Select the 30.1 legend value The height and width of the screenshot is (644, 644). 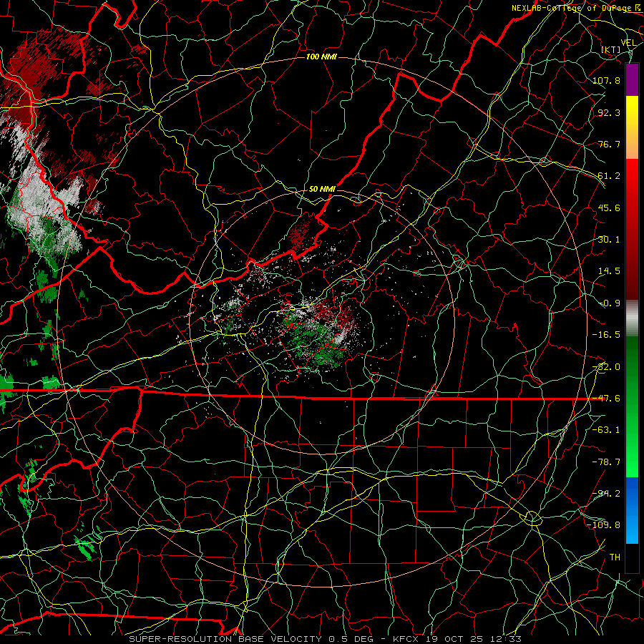pos(609,240)
